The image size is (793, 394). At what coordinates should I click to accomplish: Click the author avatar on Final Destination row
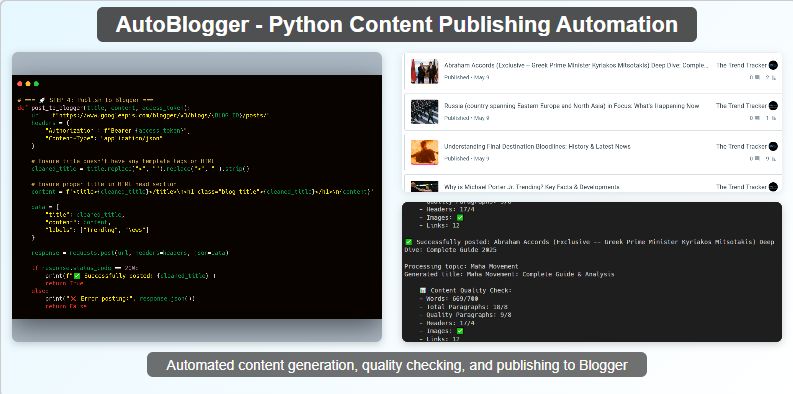[773, 146]
